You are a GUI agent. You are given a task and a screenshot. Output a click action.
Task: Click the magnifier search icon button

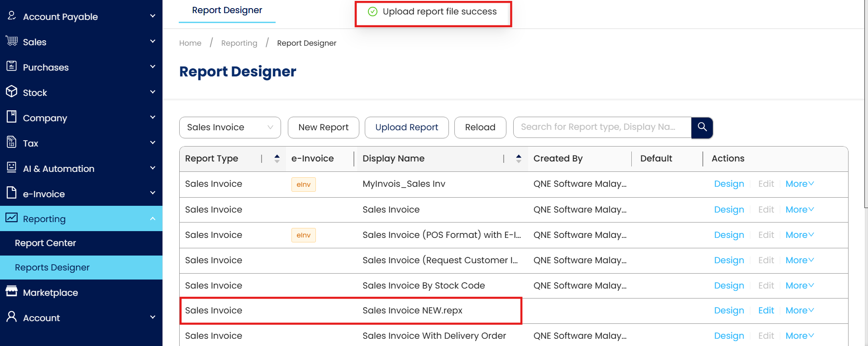coord(702,127)
